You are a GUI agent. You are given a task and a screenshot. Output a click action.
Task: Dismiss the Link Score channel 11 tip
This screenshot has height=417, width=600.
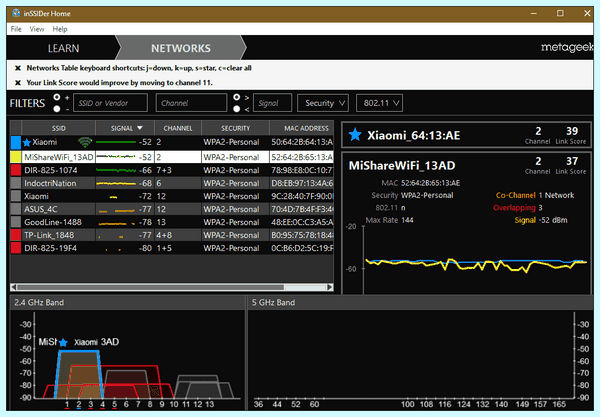point(18,83)
